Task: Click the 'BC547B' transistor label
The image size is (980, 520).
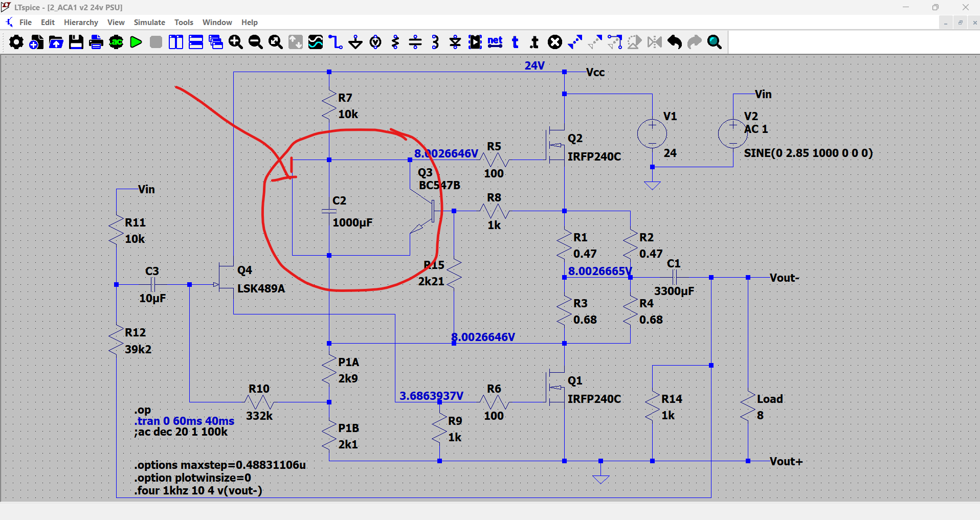Action: pyautogui.click(x=439, y=185)
